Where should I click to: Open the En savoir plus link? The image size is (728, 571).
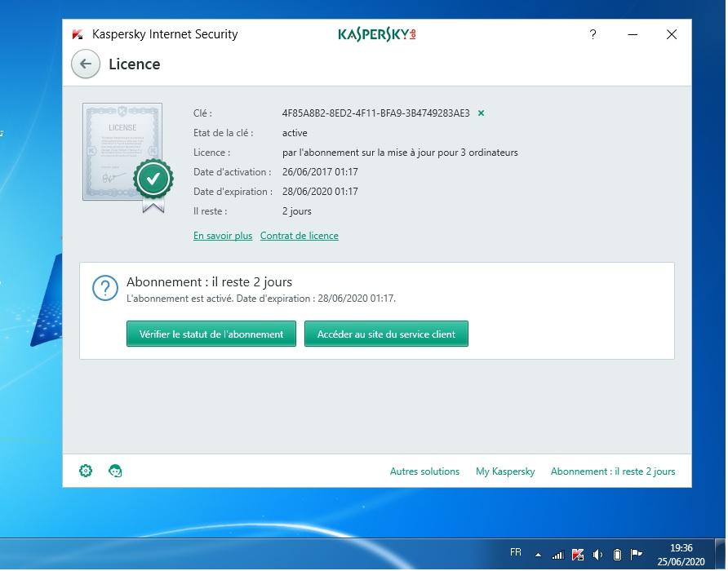coord(223,236)
